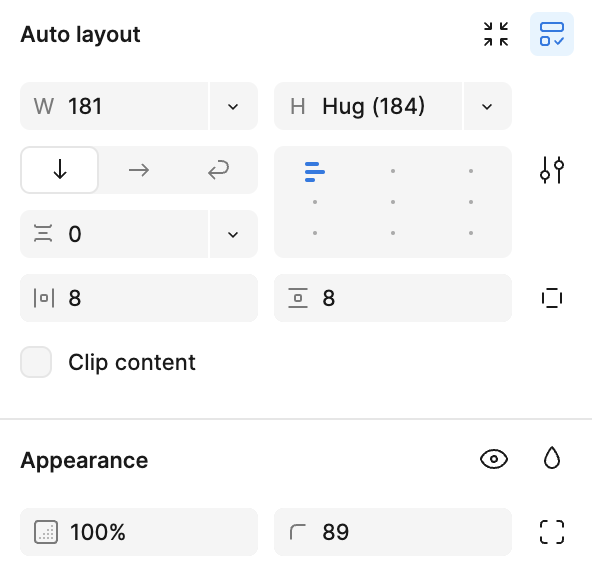Screen dimensions: 592x574
Task: Click individual corner radius icon
Action: (552, 532)
